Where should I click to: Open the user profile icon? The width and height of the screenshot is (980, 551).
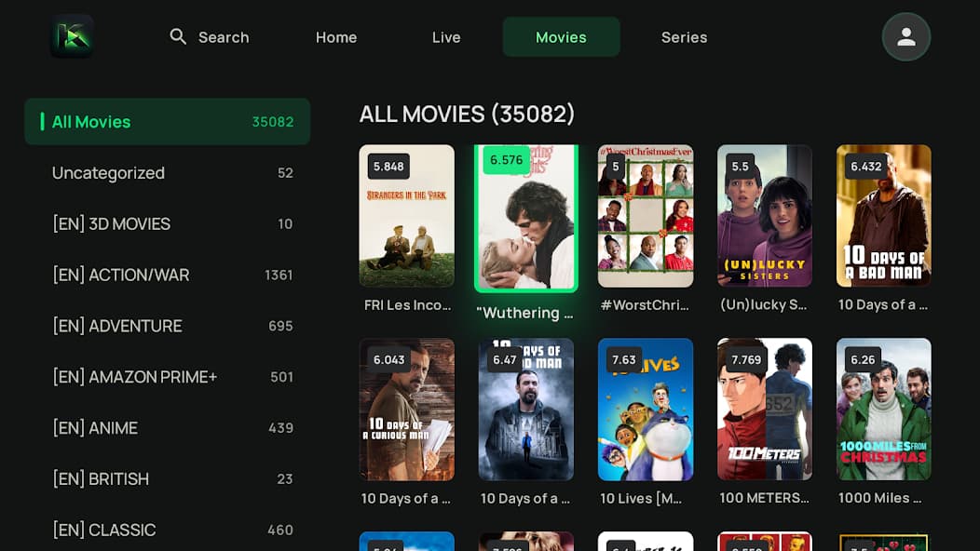[905, 37]
